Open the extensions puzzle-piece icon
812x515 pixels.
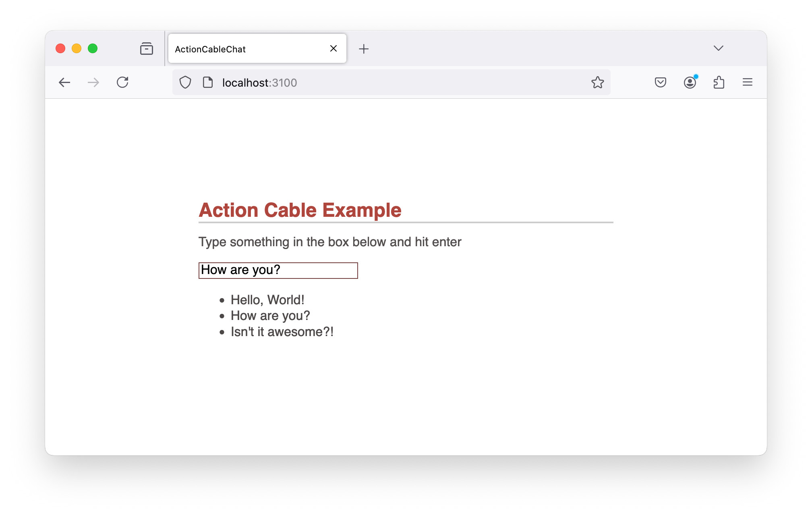[719, 82]
